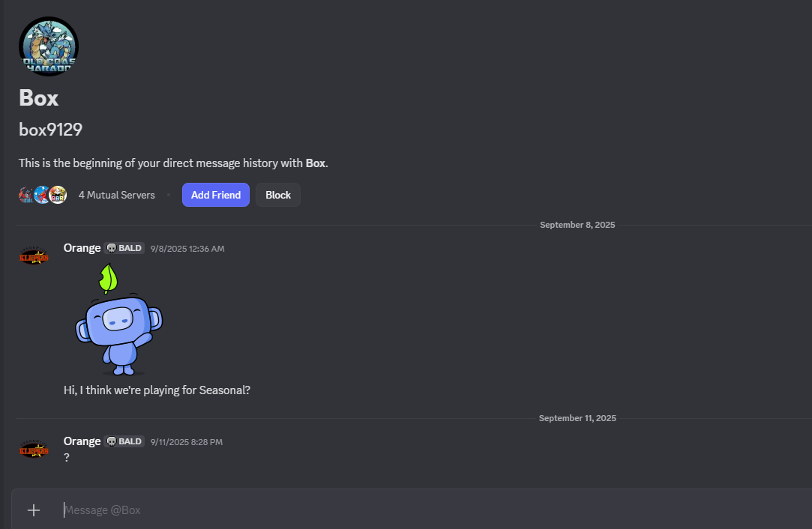Click the plus attachment icon
The width and height of the screenshot is (812, 529).
34,510
